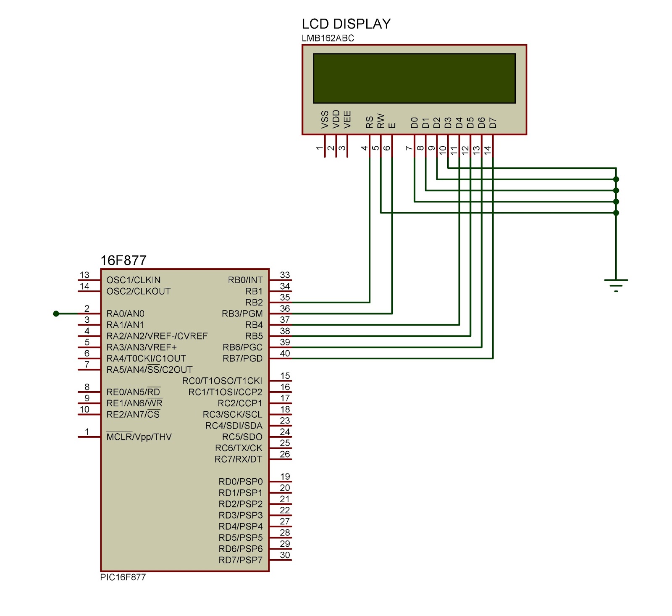Click the RB3/PGM pin label
The width and height of the screenshot is (672, 616).
242,313
